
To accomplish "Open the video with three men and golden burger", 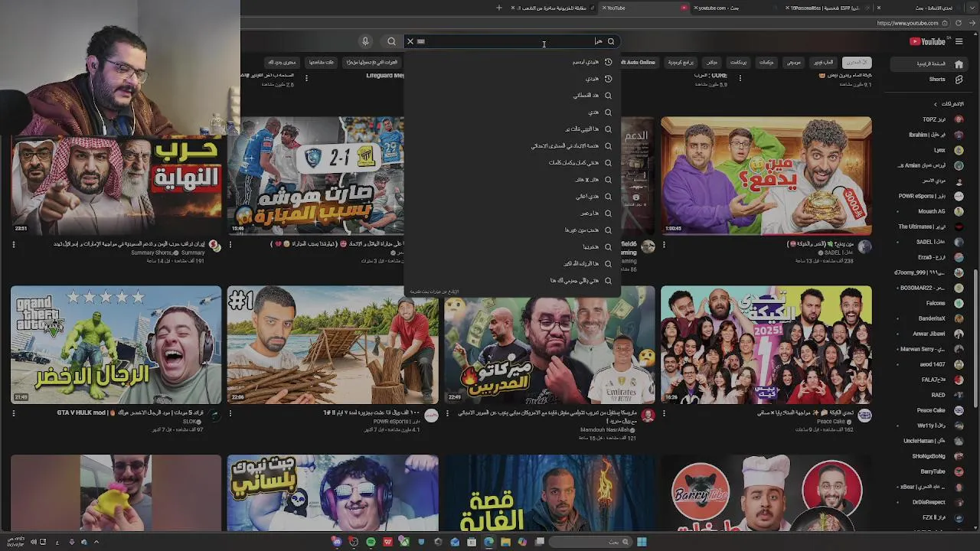I will tap(766, 176).
